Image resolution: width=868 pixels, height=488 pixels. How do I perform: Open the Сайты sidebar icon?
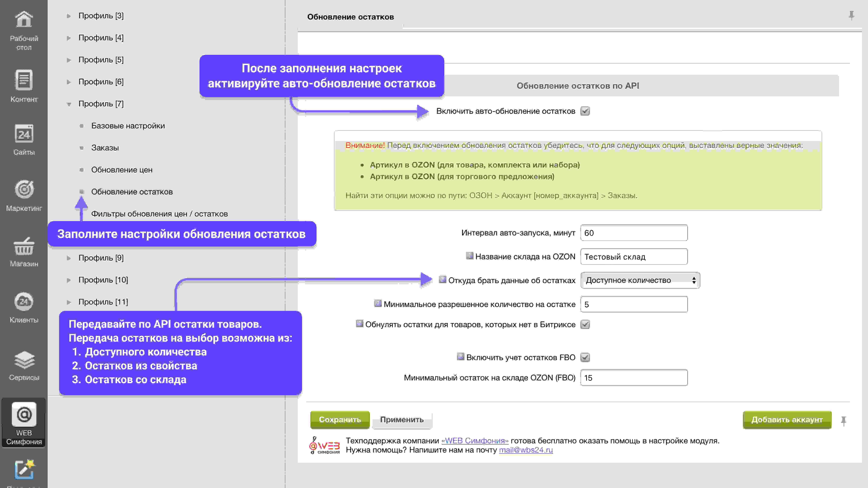point(24,134)
